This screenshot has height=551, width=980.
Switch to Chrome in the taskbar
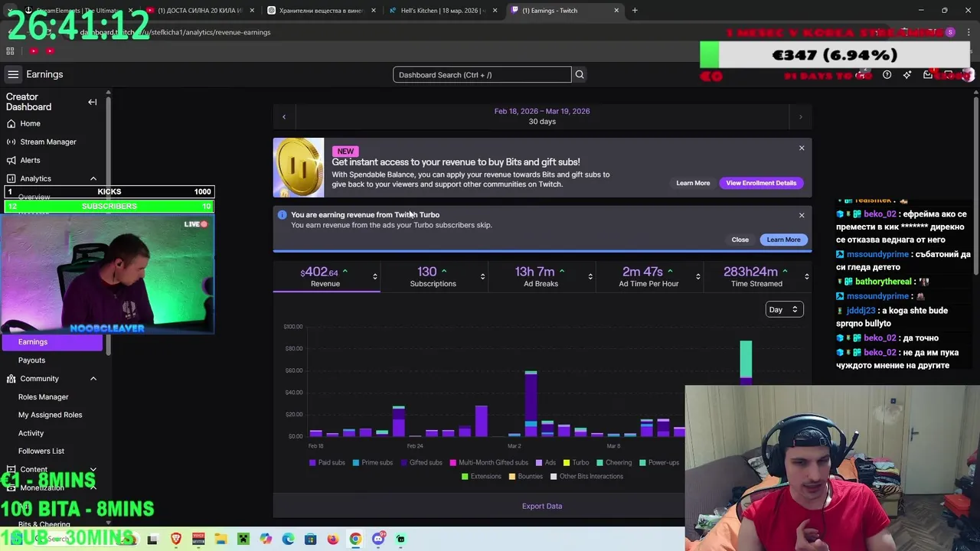(x=355, y=539)
